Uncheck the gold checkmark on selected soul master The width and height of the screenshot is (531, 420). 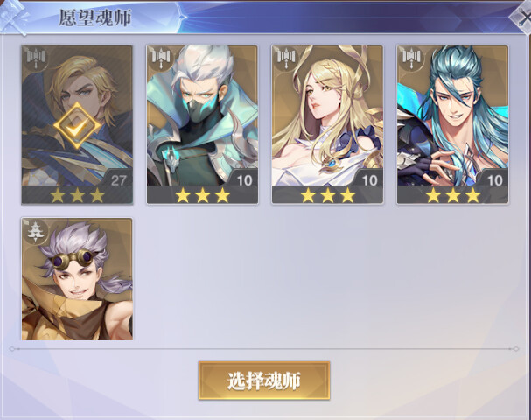click(77, 126)
